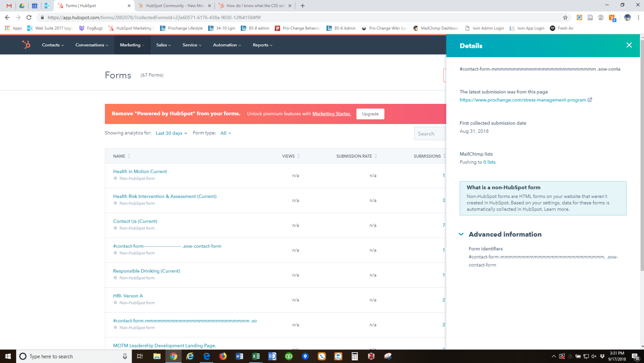Collapse the Advanced information section
The height and width of the screenshot is (363, 644).
(461, 234)
